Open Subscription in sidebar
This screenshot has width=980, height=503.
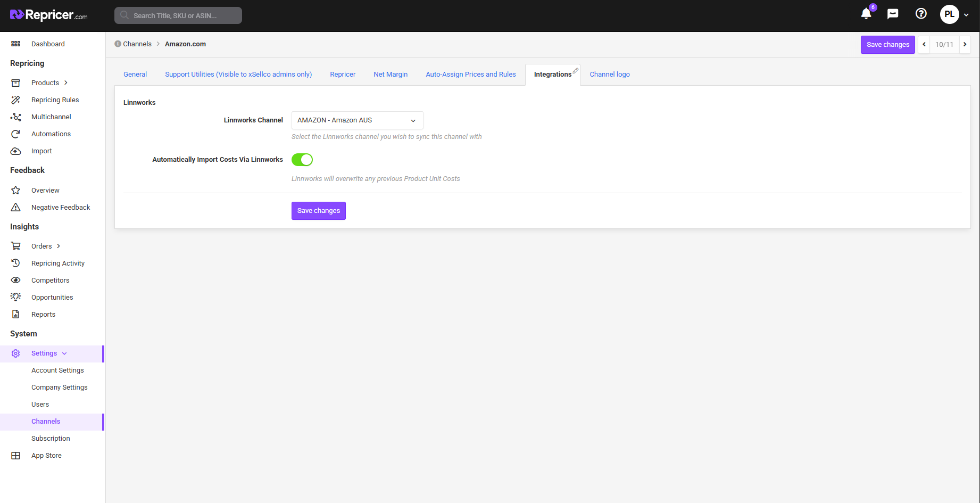(51, 439)
